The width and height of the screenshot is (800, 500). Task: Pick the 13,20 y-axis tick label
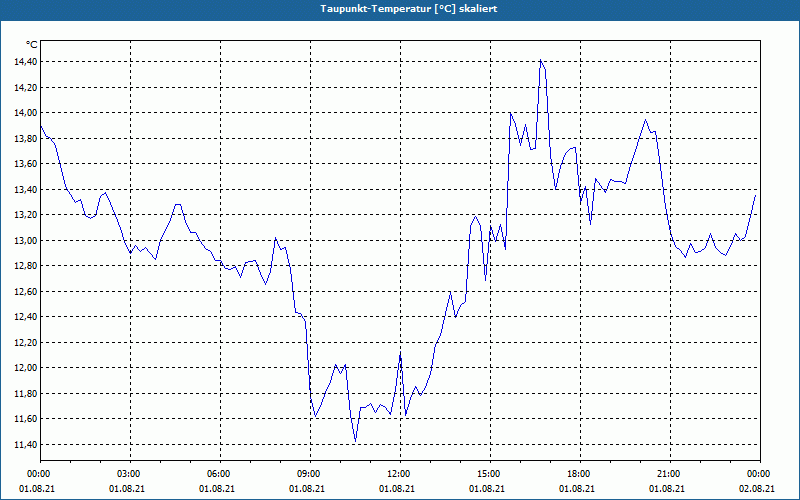pos(26,215)
